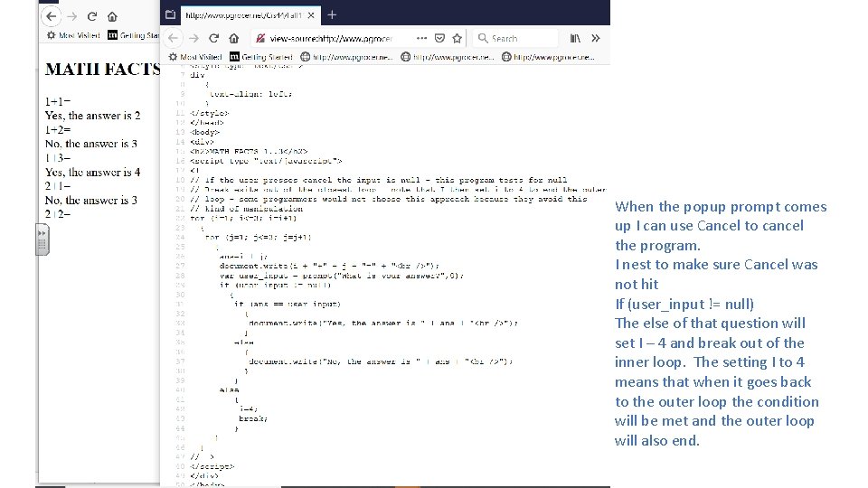Click the Search box

(x=515, y=38)
